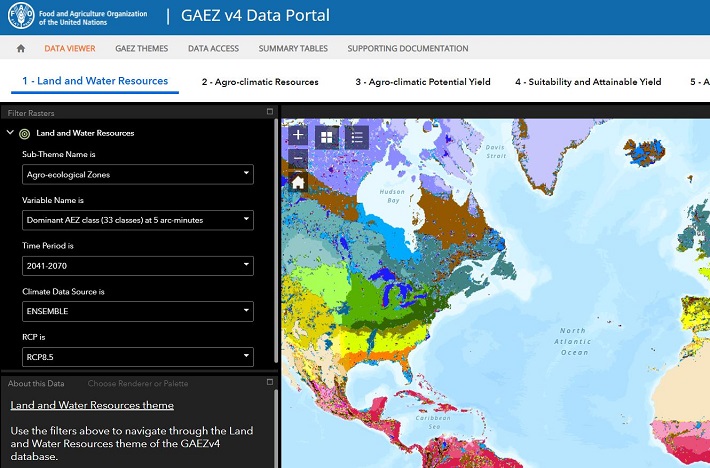
Task: Zoom out on the map
Action: [x=298, y=159]
